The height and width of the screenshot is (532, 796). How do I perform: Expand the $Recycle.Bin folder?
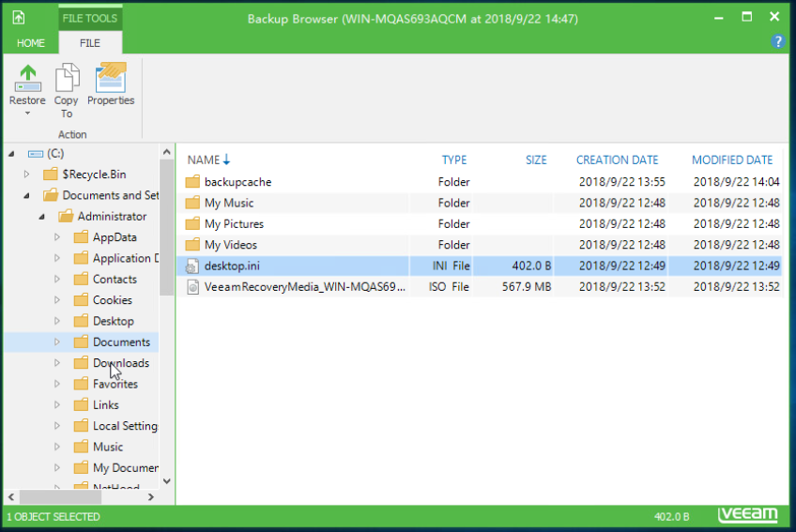(26, 175)
